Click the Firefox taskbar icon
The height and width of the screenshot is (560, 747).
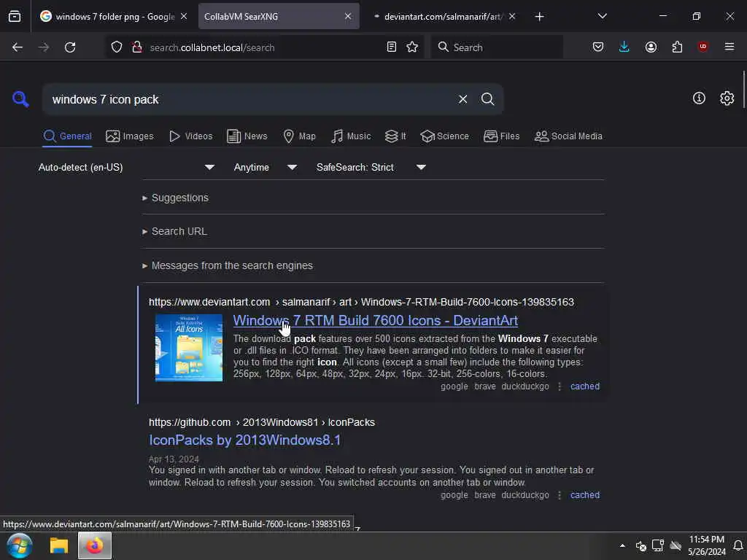(94, 545)
